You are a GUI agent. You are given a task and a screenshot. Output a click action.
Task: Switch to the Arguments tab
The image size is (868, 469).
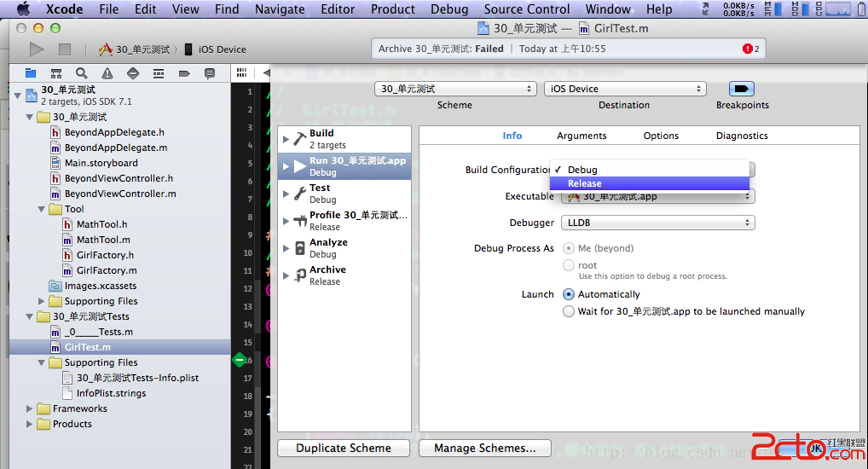(582, 136)
